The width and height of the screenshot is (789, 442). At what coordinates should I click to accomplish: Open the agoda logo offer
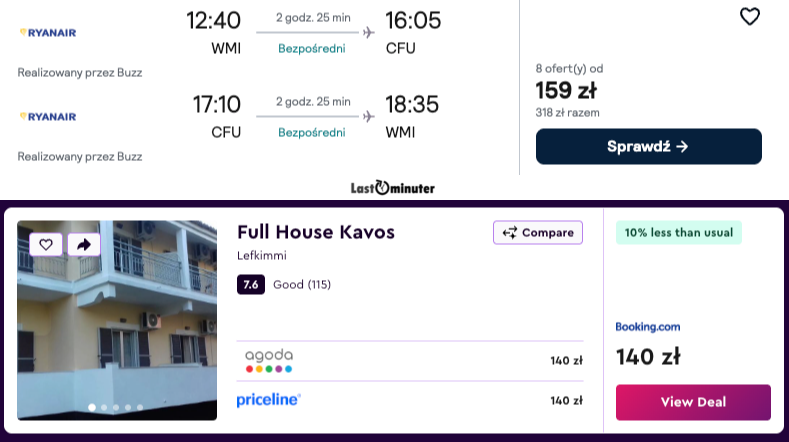(x=269, y=360)
